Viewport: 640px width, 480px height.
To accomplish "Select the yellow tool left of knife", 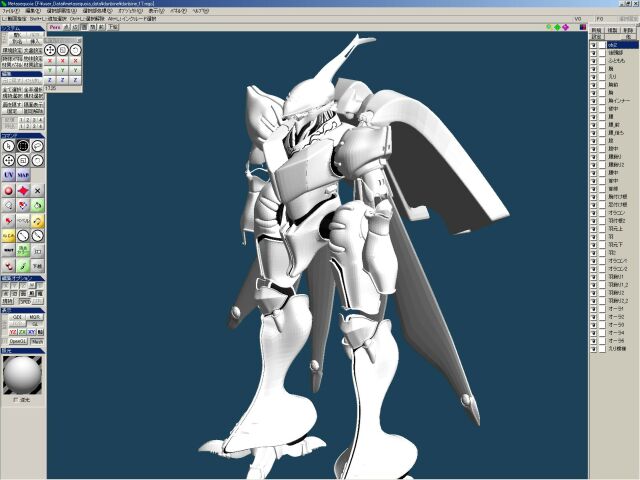I will point(8,236).
